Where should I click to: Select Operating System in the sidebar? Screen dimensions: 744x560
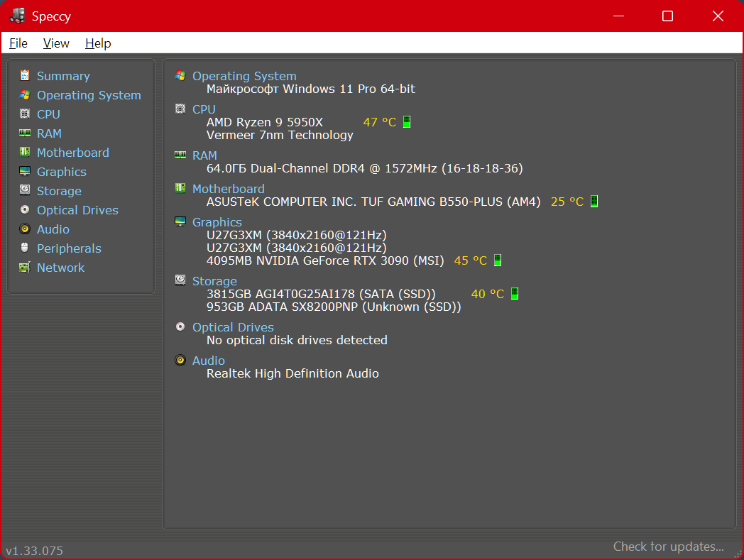point(89,95)
